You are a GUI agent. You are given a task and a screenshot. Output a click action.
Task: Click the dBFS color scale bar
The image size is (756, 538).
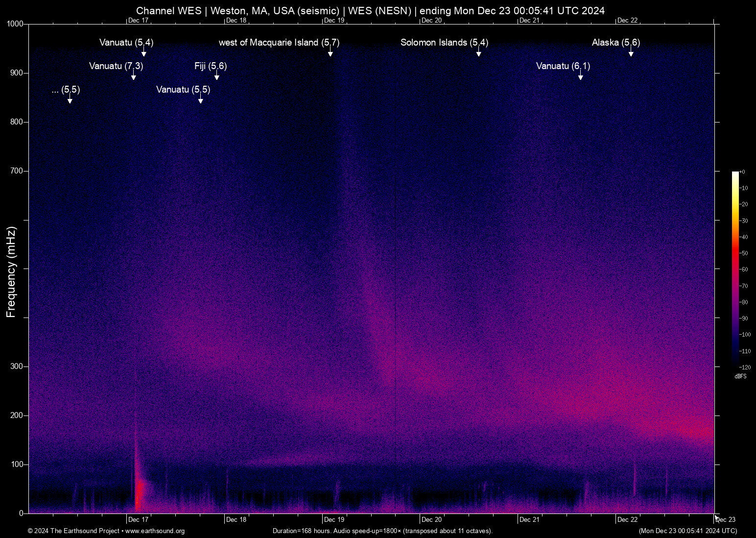point(735,269)
